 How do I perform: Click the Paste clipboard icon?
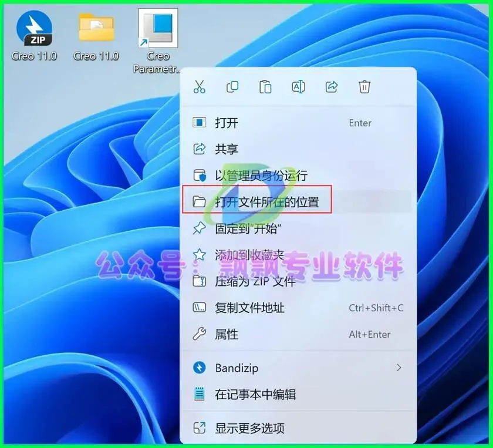coord(265,86)
